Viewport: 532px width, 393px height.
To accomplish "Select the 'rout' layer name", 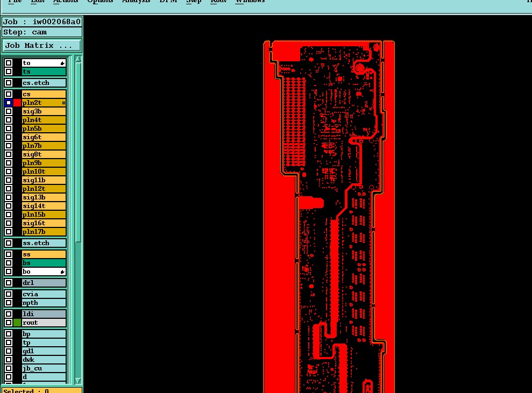I will pyautogui.click(x=44, y=323).
